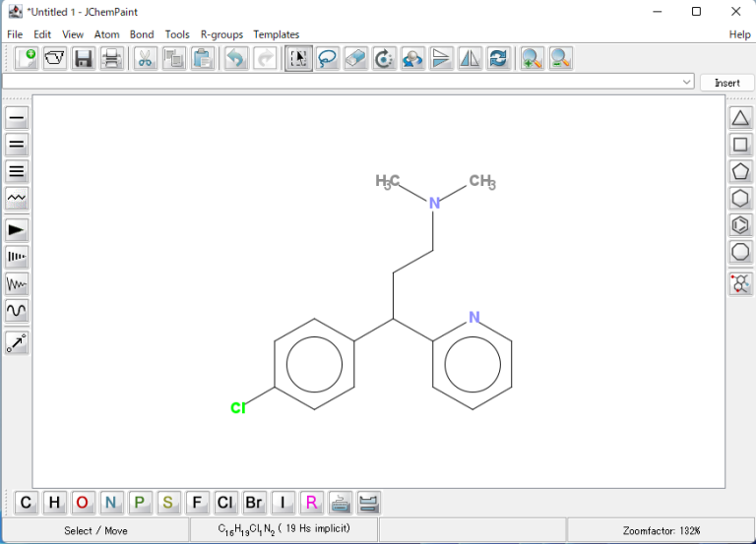Click the Zoom in magnifier icon
Screen dimensions: 756x544
coord(532,59)
